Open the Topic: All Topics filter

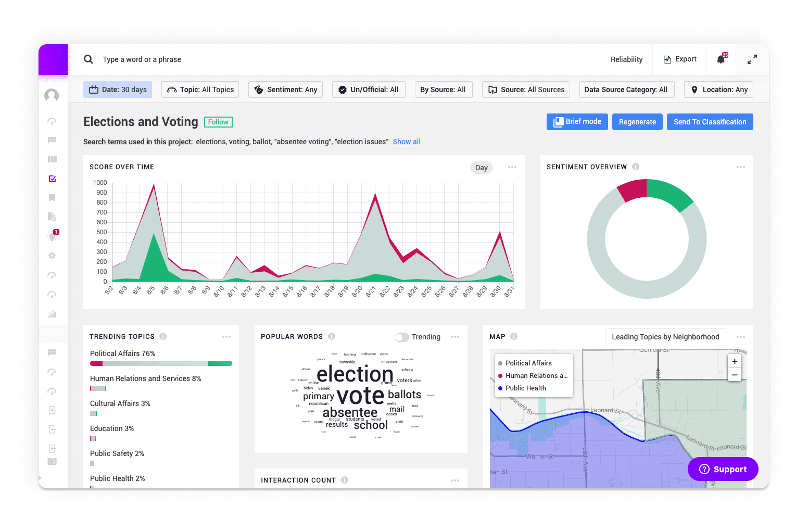click(200, 90)
